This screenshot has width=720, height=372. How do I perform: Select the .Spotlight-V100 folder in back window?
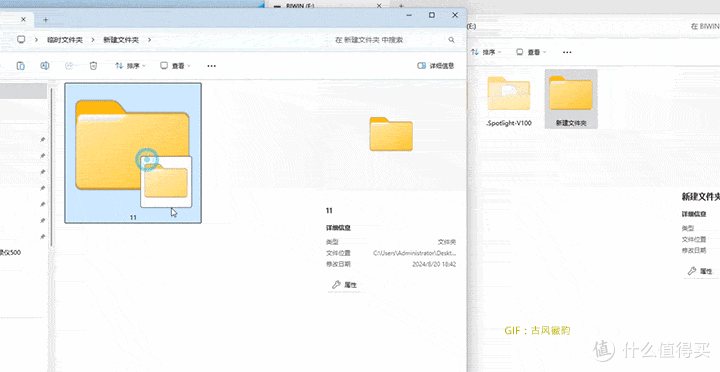(508, 101)
